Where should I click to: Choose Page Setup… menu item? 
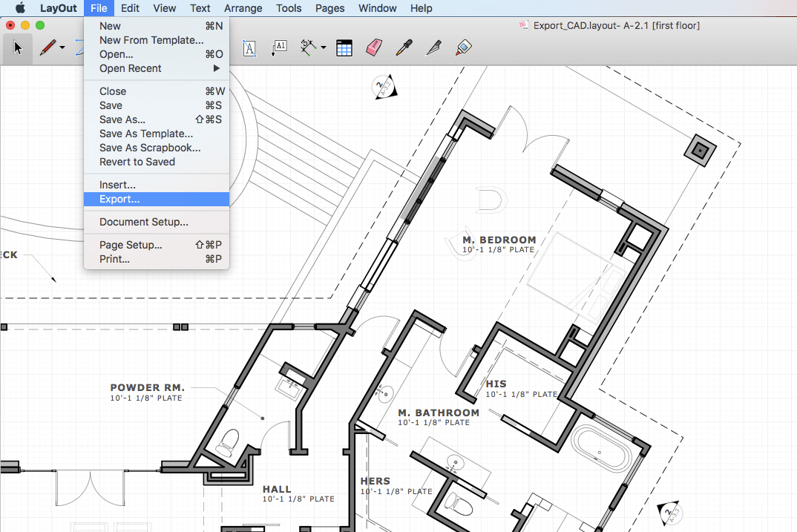157,245
